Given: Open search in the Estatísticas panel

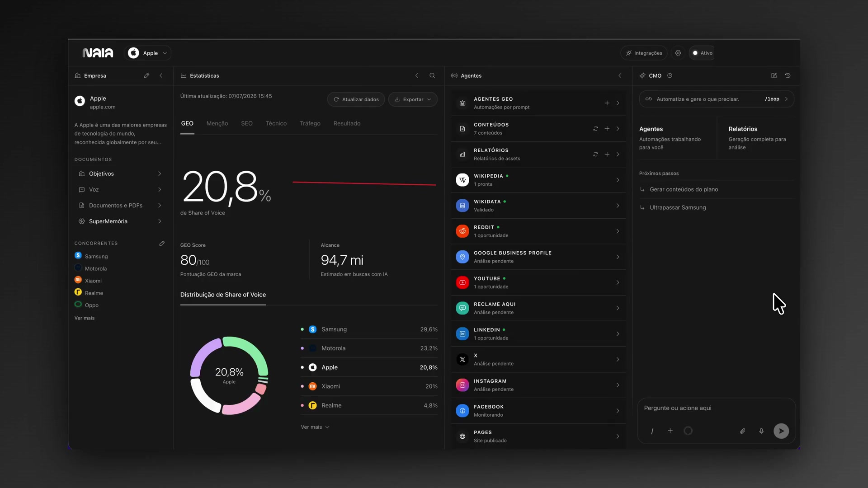Looking at the screenshot, I should tap(432, 75).
